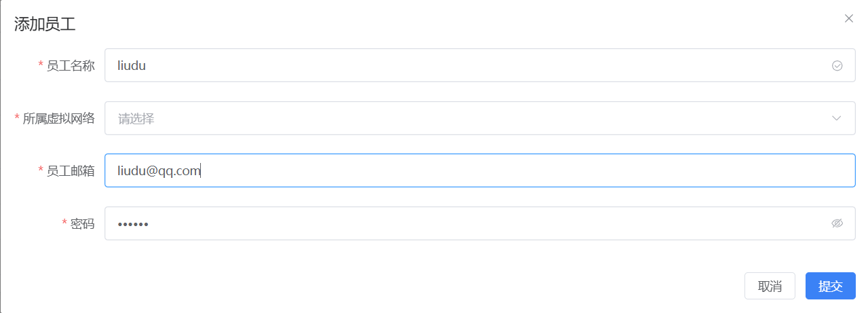Click the 员工邮箱 field label

click(x=71, y=171)
